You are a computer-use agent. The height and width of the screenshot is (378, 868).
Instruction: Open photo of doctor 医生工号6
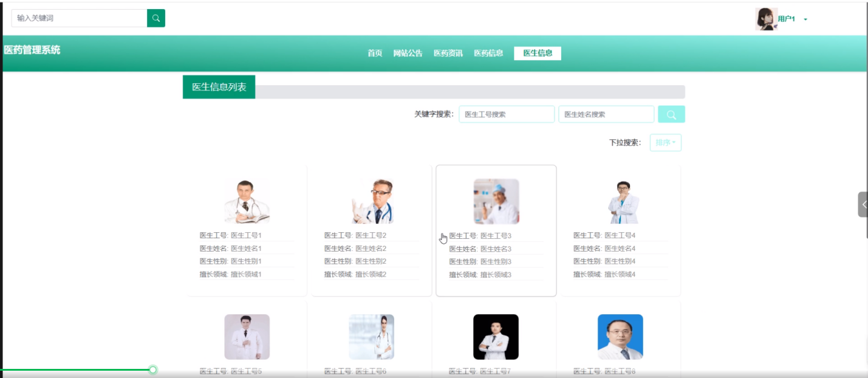click(371, 337)
